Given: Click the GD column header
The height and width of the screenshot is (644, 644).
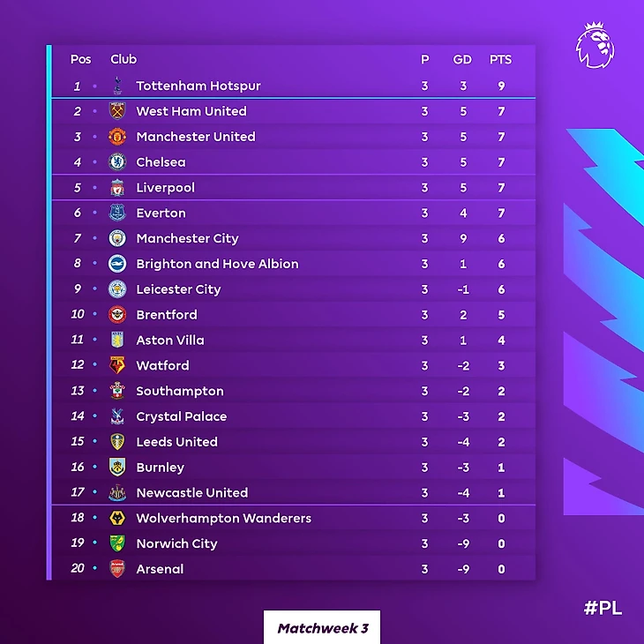Looking at the screenshot, I should pos(462,60).
